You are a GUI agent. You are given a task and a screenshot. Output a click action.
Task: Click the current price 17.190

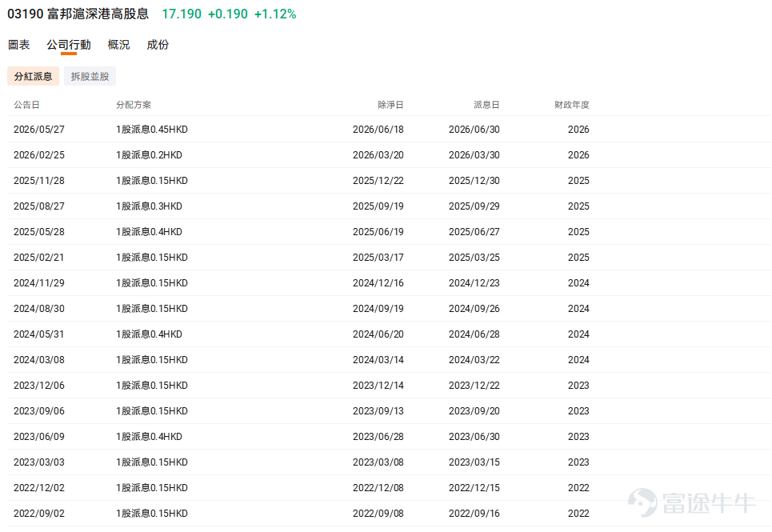(182, 14)
